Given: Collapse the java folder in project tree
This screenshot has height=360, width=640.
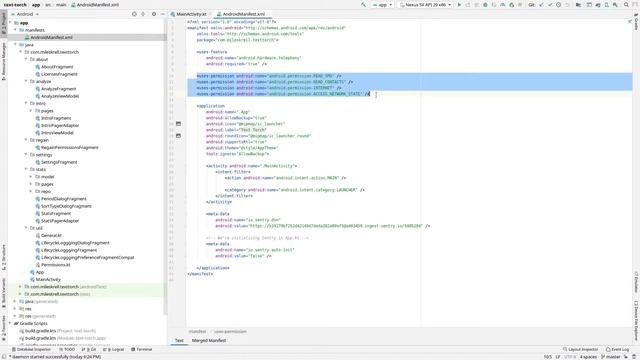Looking at the screenshot, I should pos(15,44).
